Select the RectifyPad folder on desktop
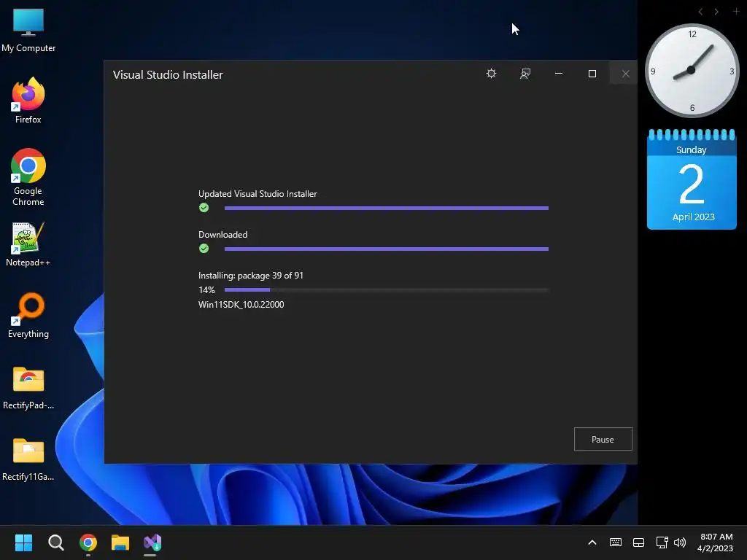The width and height of the screenshot is (747, 560). pyautogui.click(x=28, y=388)
